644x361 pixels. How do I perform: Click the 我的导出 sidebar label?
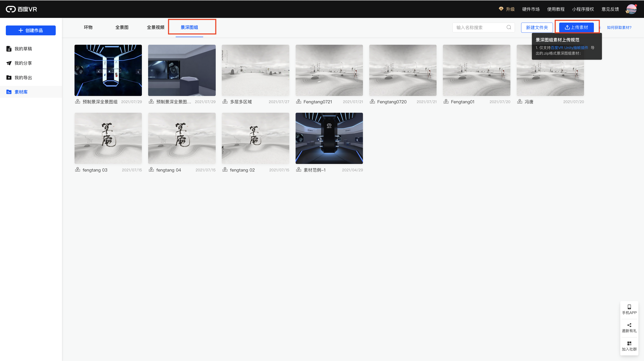[23, 78]
